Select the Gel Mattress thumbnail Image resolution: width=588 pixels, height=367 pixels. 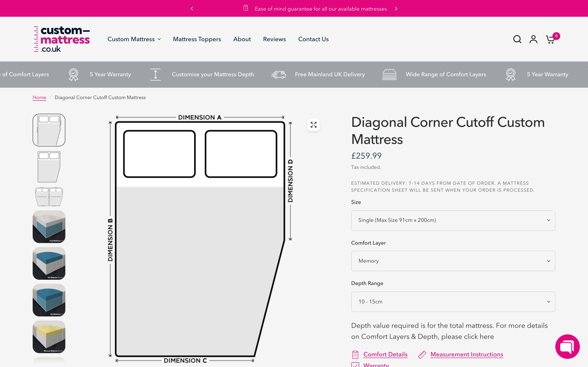coord(49,263)
